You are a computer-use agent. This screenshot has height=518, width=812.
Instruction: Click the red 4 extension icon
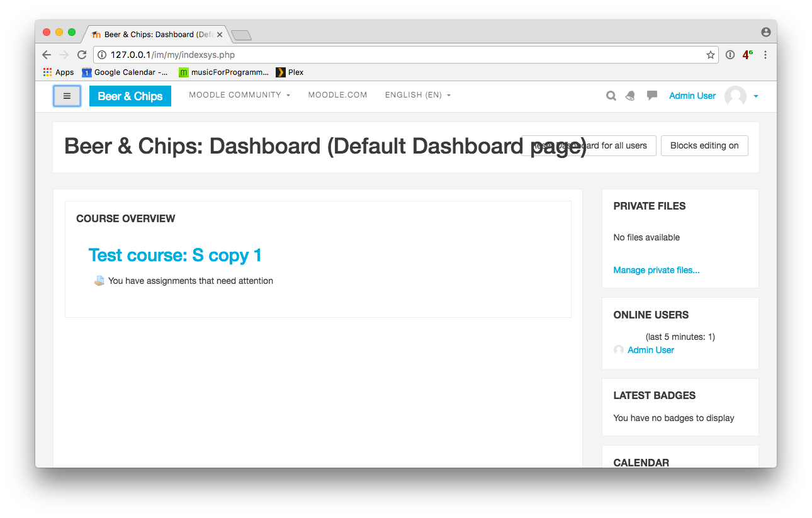pos(747,55)
